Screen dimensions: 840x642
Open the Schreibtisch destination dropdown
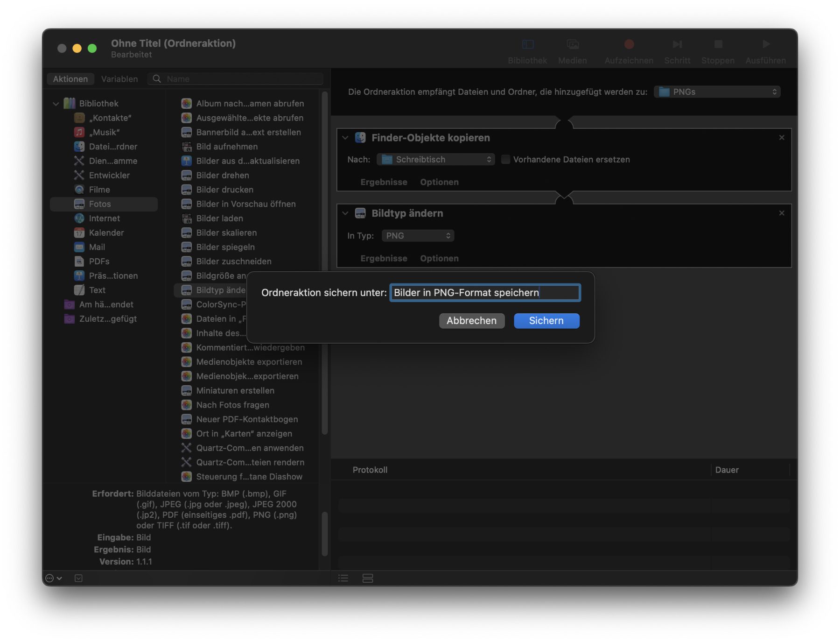pyautogui.click(x=435, y=160)
